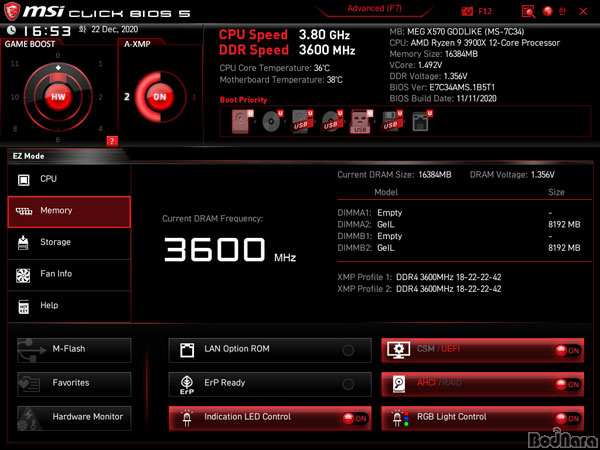The width and height of the screenshot is (600, 450).
Task: Click the Boot Priority label
Action: click(x=243, y=100)
